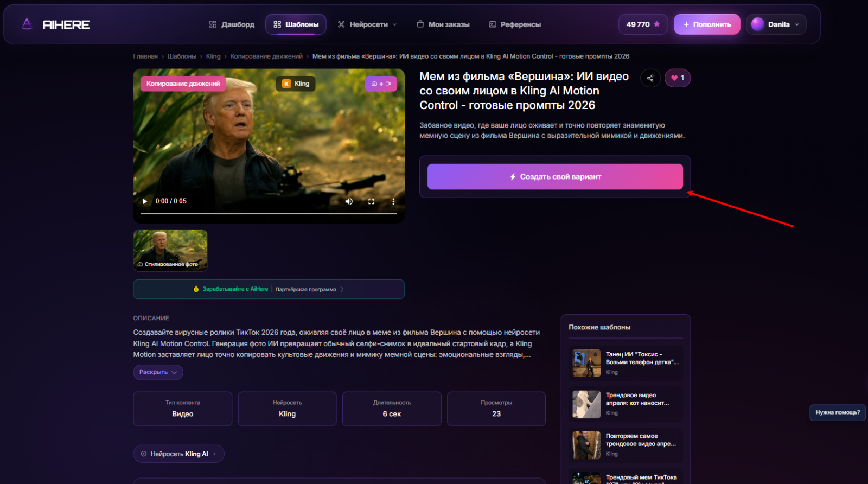Image resolution: width=868 pixels, height=484 pixels.
Task: Enter fullscreen video mode
Action: (x=371, y=201)
